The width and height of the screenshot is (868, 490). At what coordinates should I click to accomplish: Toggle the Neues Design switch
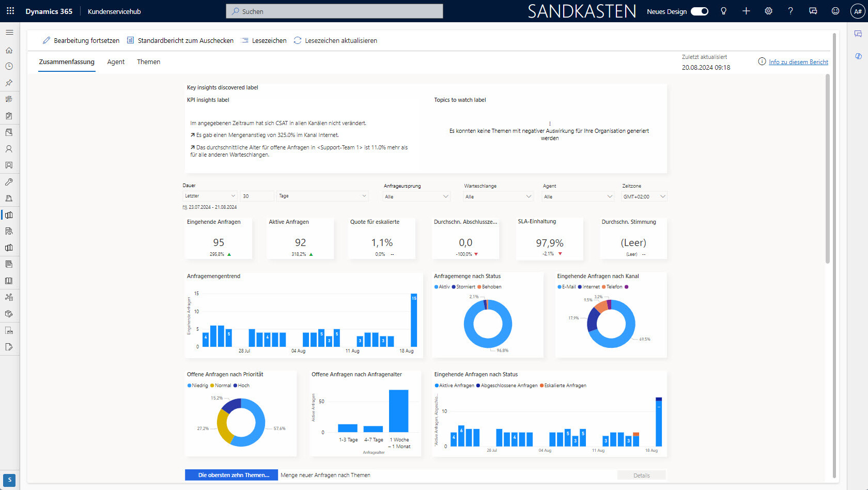700,11
